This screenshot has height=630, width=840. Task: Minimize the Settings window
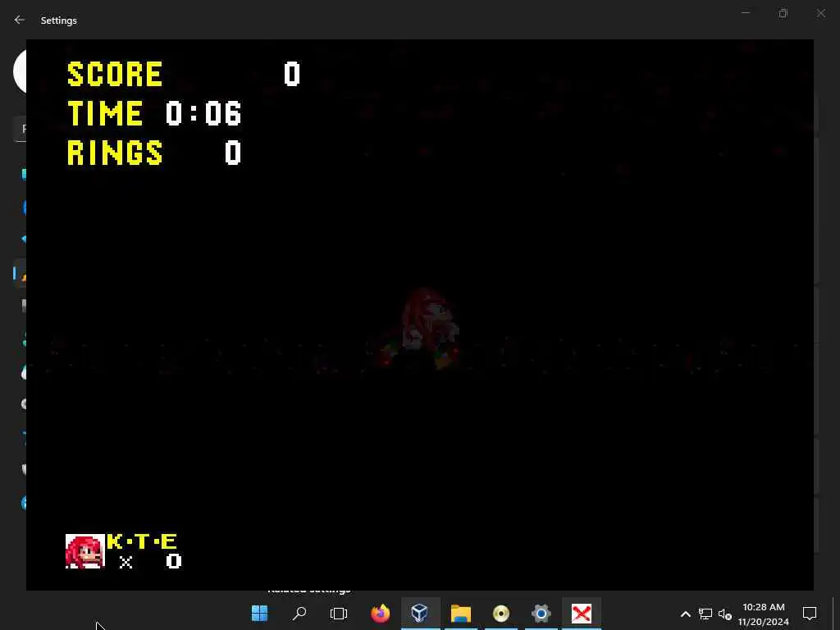tap(745, 13)
